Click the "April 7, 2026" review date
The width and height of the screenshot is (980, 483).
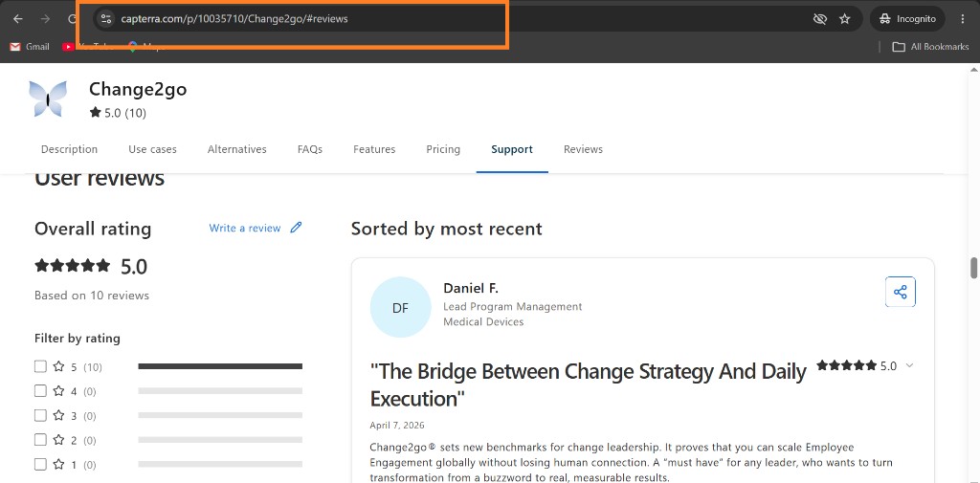pyautogui.click(x=397, y=426)
